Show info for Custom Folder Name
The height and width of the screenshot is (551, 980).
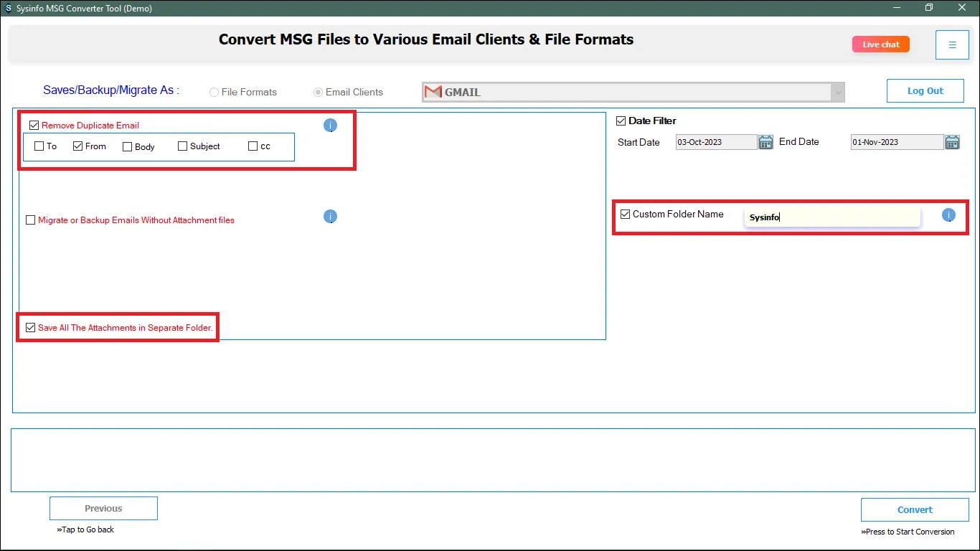(948, 215)
